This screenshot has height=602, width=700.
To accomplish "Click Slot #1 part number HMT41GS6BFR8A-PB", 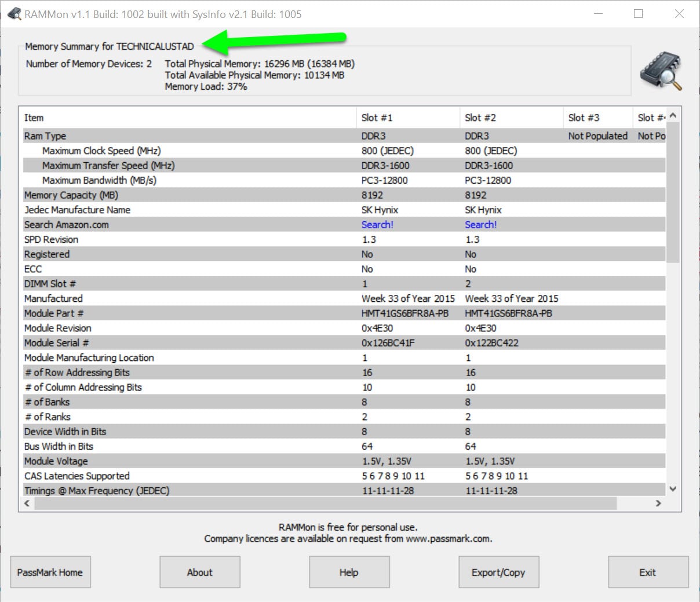I will 405,313.
